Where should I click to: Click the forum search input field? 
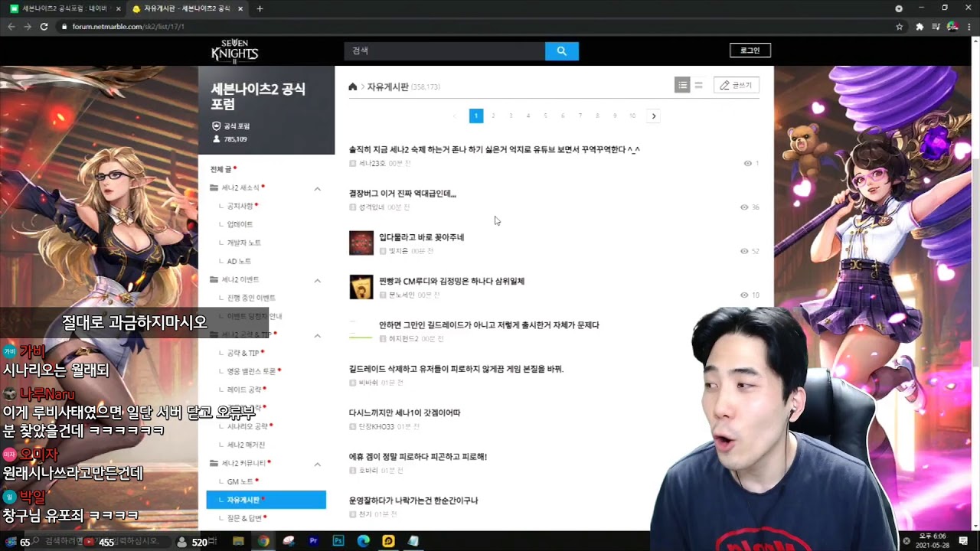tap(444, 51)
